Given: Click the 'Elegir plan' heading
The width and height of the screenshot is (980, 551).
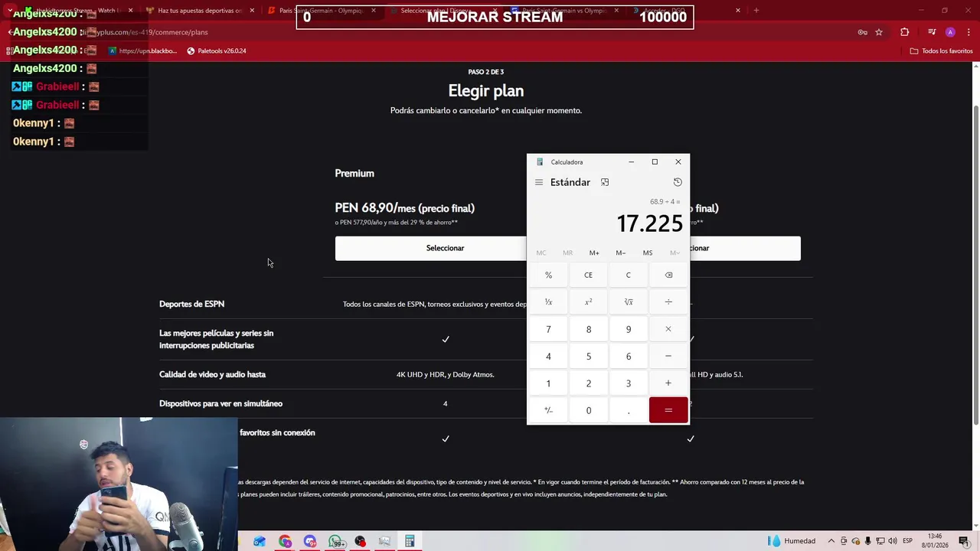Looking at the screenshot, I should pyautogui.click(x=485, y=91).
